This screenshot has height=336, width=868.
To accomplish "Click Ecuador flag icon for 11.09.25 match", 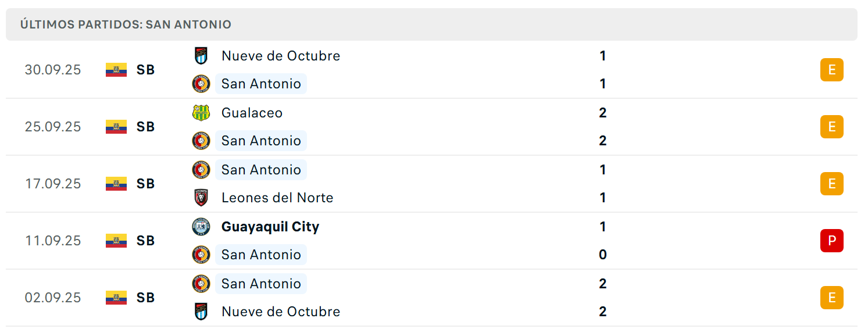I will pos(116,241).
